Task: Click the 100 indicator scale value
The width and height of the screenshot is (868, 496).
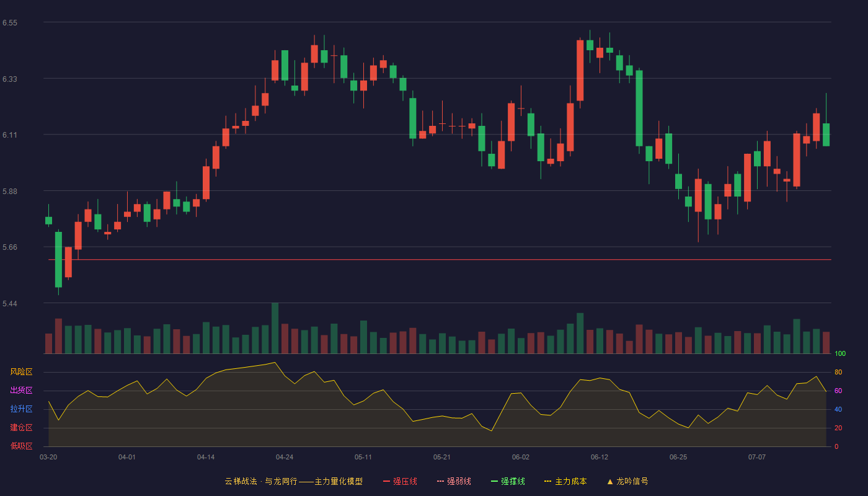Action: [840, 354]
